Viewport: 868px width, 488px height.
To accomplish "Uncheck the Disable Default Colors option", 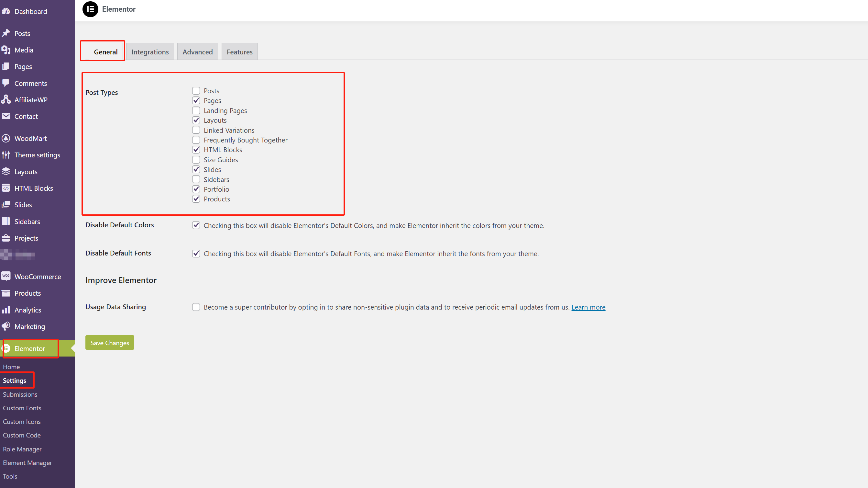I will [x=196, y=225].
